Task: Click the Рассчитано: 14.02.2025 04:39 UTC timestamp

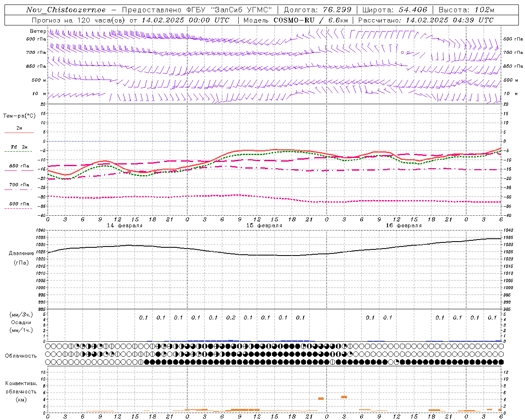Action: coord(426,20)
